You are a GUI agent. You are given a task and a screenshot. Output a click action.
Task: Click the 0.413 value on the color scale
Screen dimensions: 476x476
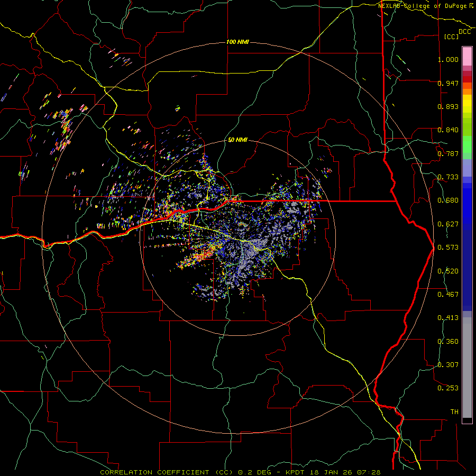[x=448, y=318]
